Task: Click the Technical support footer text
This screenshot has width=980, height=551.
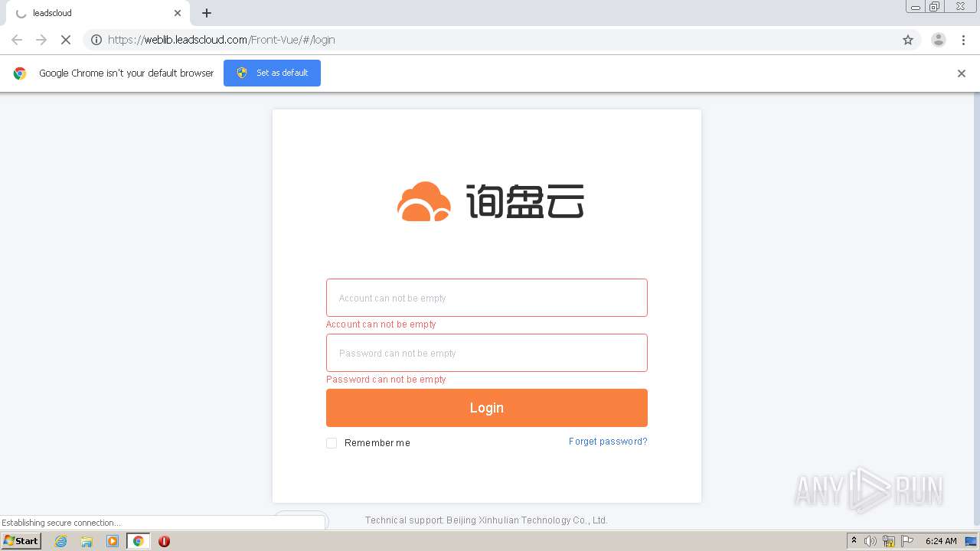Action: [x=486, y=520]
